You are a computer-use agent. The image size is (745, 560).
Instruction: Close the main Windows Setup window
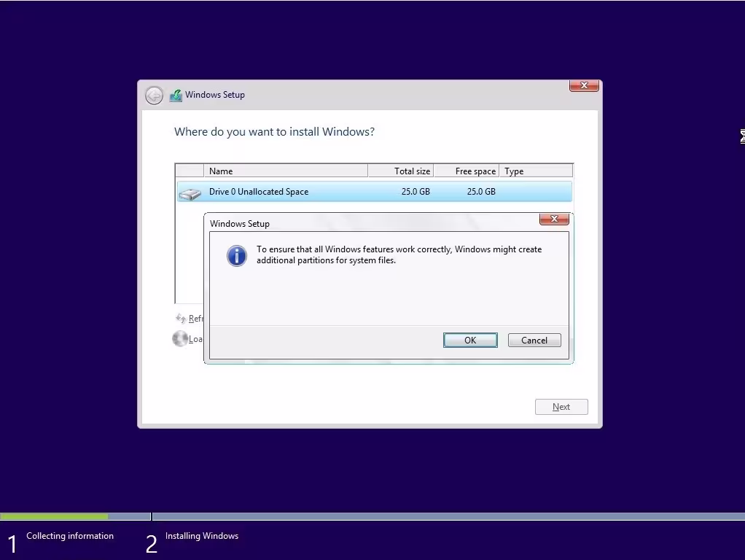click(x=584, y=85)
